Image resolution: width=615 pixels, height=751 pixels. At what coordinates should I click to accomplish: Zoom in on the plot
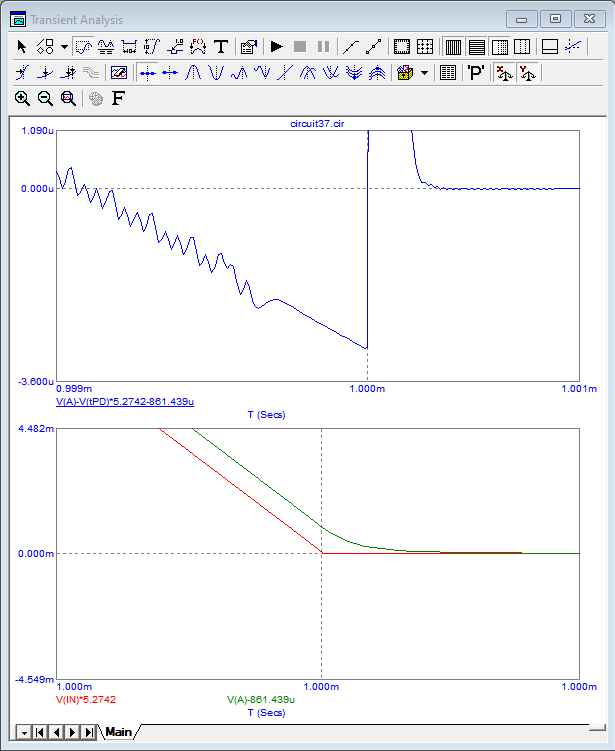coord(22,99)
